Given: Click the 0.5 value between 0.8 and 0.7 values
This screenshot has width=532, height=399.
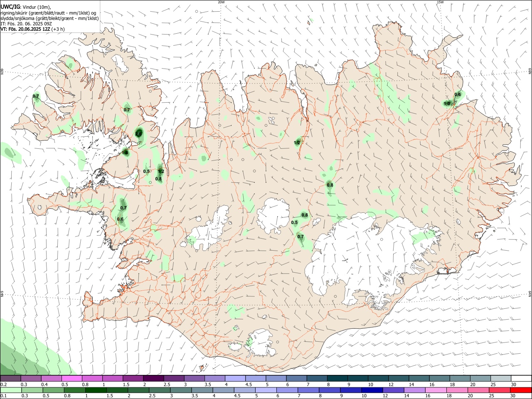Looking at the screenshot, I should pyautogui.click(x=294, y=222).
